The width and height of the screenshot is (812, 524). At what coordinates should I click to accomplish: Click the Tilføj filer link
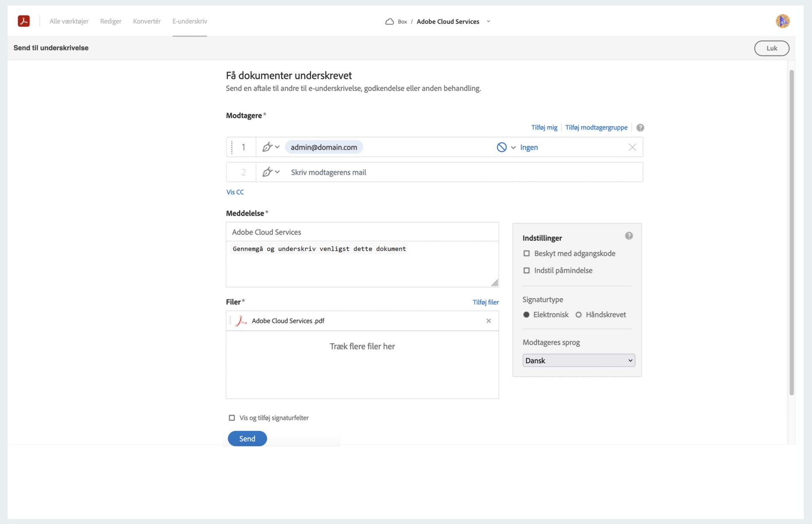pyautogui.click(x=485, y=302)
